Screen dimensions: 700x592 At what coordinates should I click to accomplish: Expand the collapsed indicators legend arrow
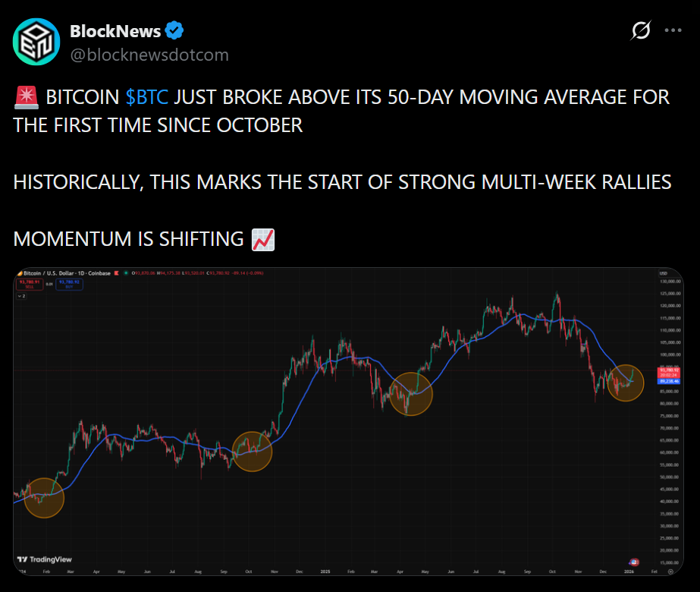[20, 295]
